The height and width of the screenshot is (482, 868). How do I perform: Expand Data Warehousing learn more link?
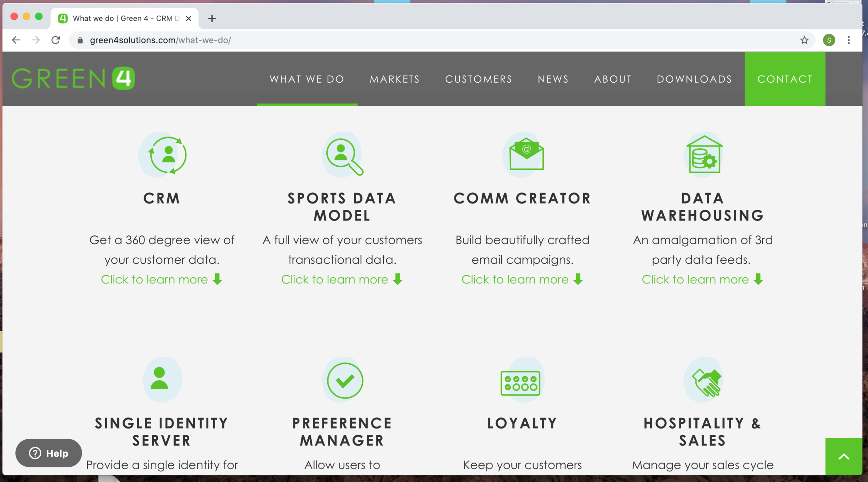click(x=702, y=279)
